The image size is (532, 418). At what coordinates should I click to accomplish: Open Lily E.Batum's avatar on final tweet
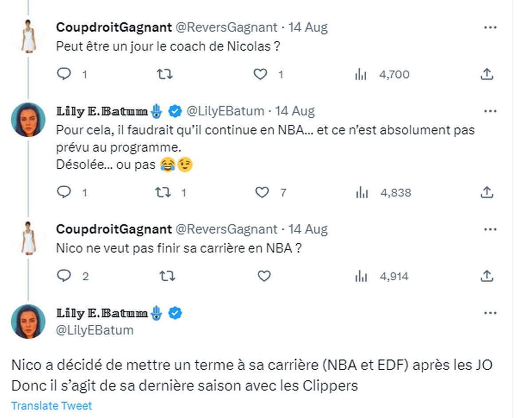(28, 321)
